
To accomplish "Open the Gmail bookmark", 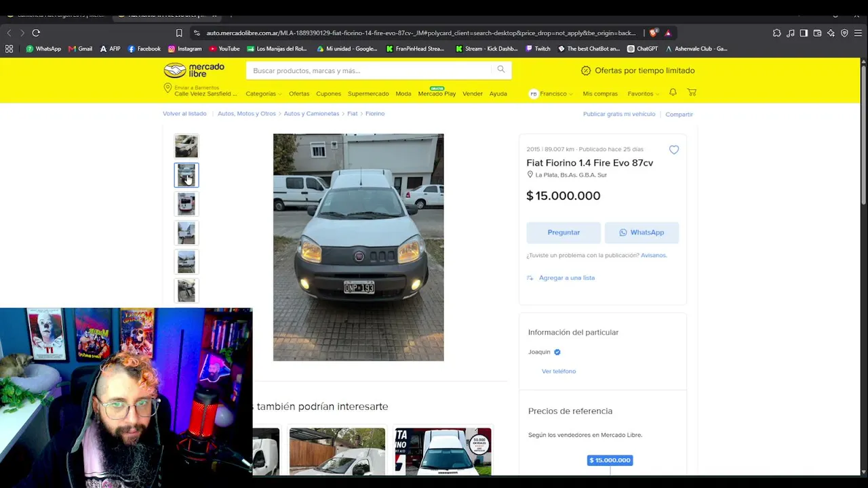I will [x=81, y=49].
